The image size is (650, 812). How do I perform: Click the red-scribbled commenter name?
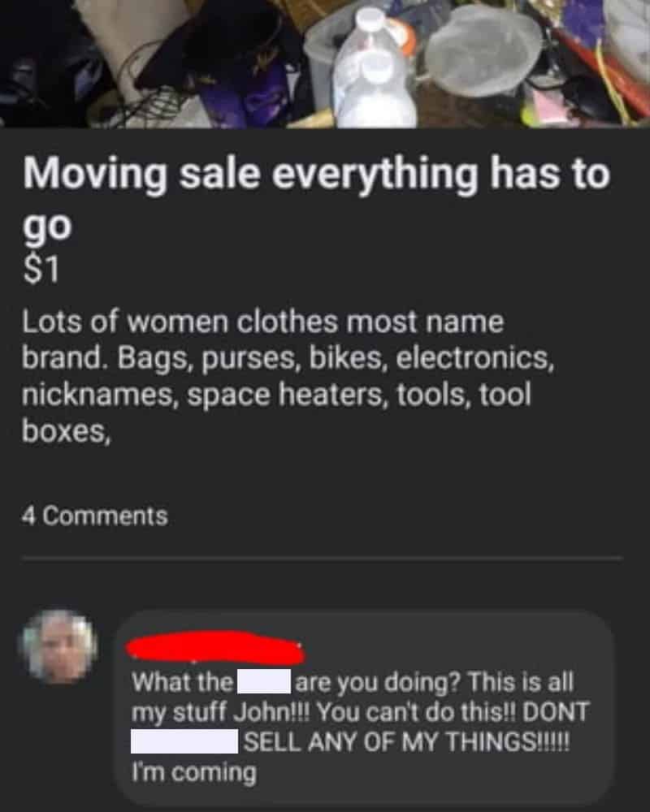(x=216, y=649)
